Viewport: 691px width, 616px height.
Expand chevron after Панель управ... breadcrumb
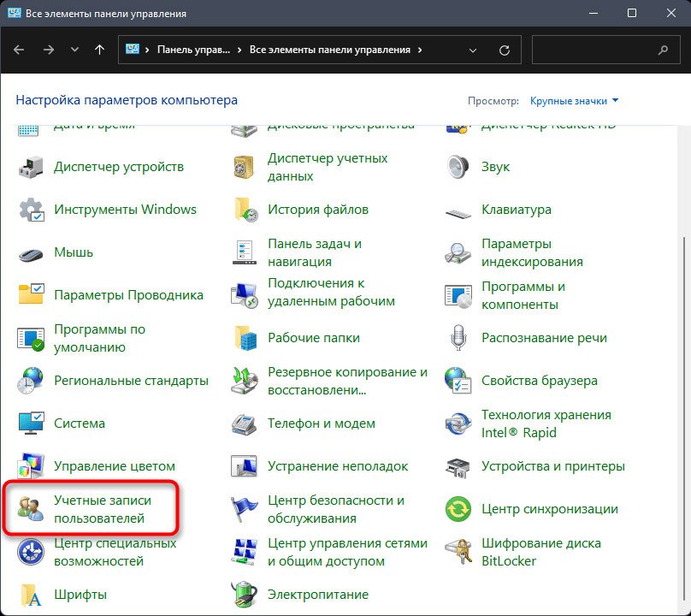239,50
